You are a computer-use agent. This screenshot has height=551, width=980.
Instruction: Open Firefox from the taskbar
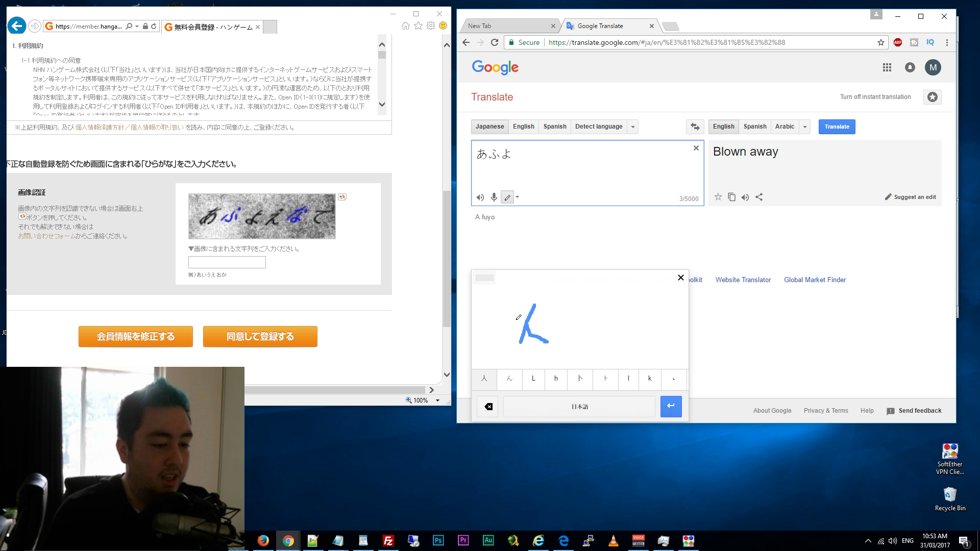tap(263, 541)
